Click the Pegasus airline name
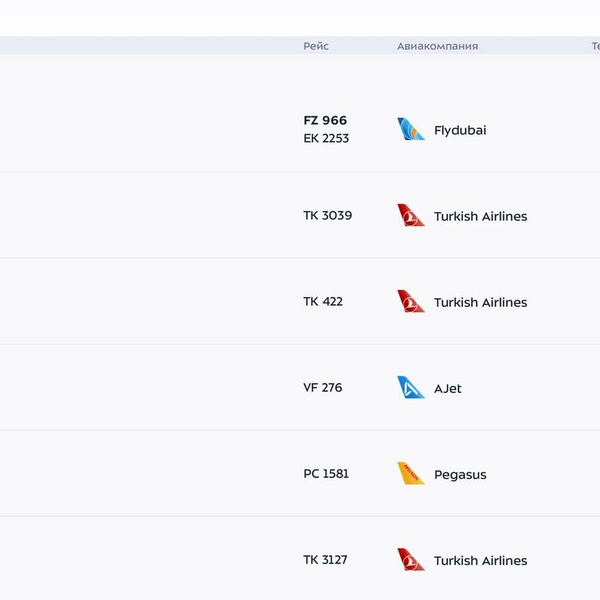This screenshot has width=600, height=600. click(x=460, y=475)
